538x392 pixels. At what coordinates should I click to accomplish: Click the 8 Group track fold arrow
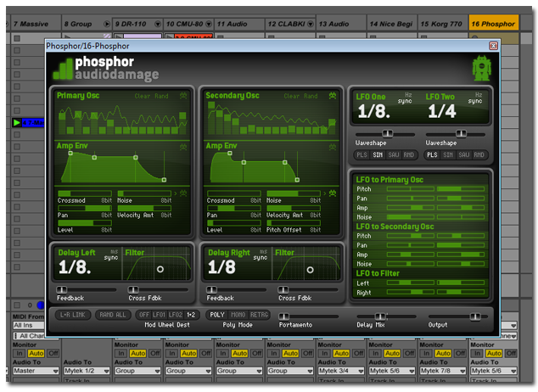(107, 24)
